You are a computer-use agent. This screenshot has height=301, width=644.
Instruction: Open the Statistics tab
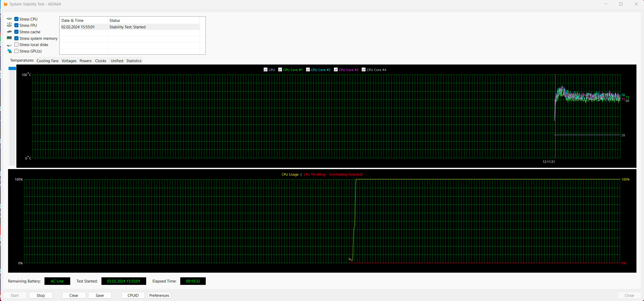click(x=134, y=61)
